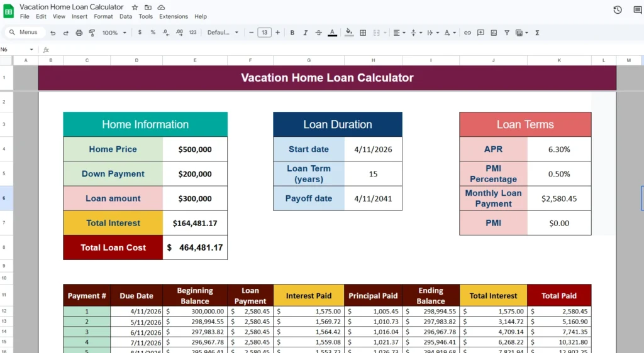Image resolution: width=644 pixels, height=353 pixels.
Task: Open the Extensions menu
Action: click(174, 16)
